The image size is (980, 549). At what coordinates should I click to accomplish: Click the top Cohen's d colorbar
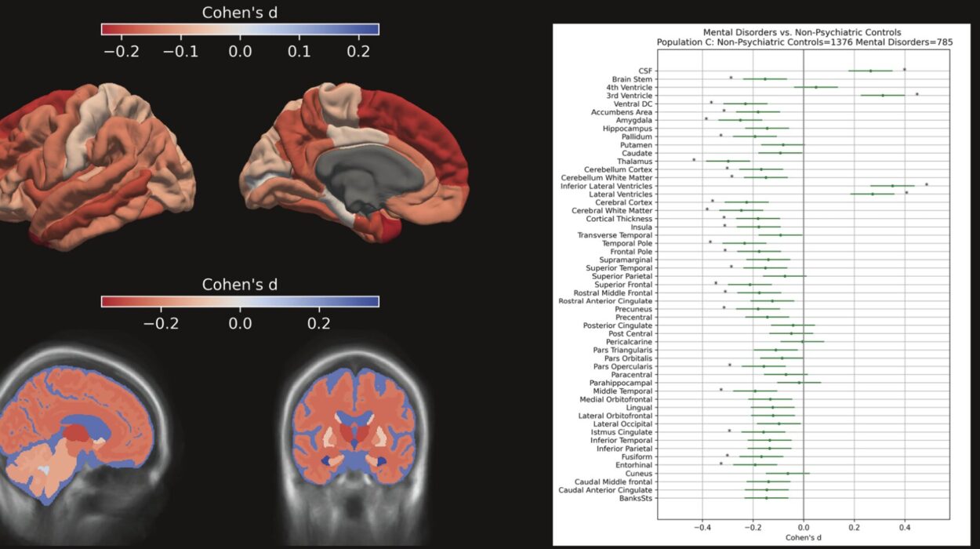point(239,29)
